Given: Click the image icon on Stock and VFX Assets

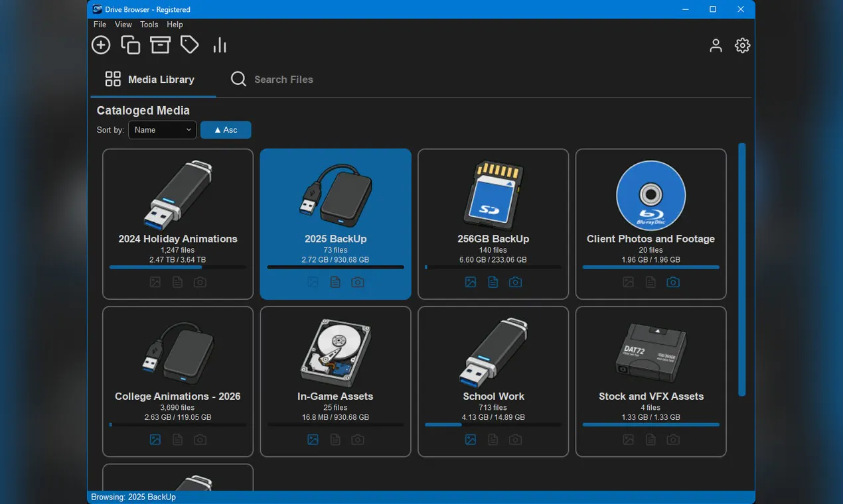Looking at the screenshot, I should [629, 440].
